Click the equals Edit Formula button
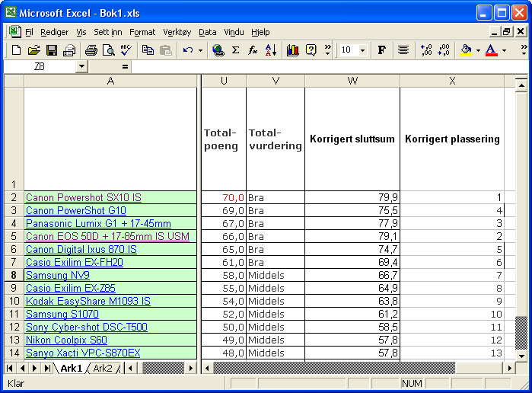This screenshot has height=393, width=532. point(125,66)
